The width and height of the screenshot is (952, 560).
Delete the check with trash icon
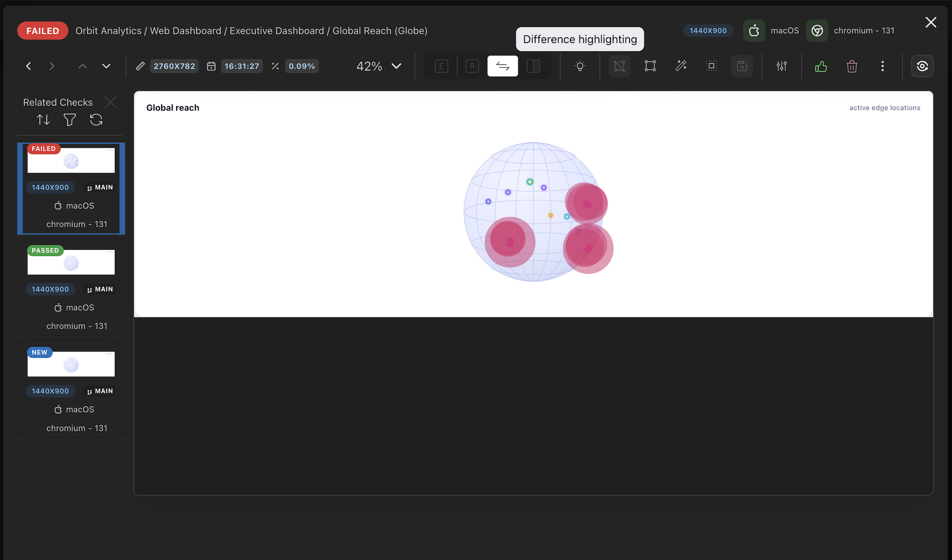tap(852, 66)
